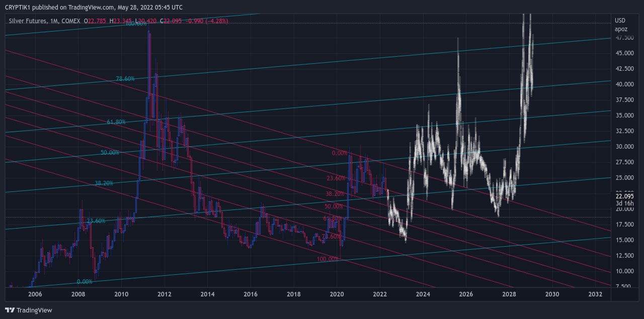Click the red 50.00% Fibonacci label
Image resolution: width=644 pixels, height=319 pixels.
(x=334, y=206)
